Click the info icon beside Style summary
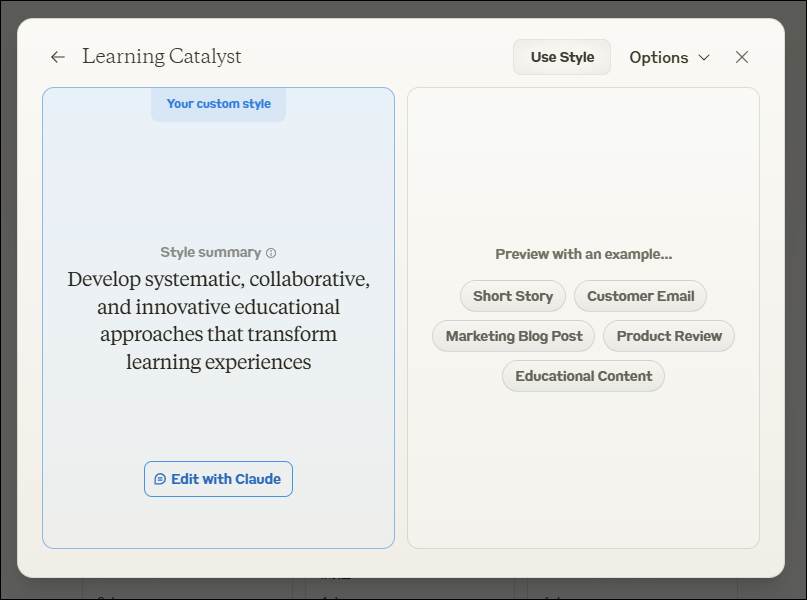This screenshot has width=807, height=600. 271,253
